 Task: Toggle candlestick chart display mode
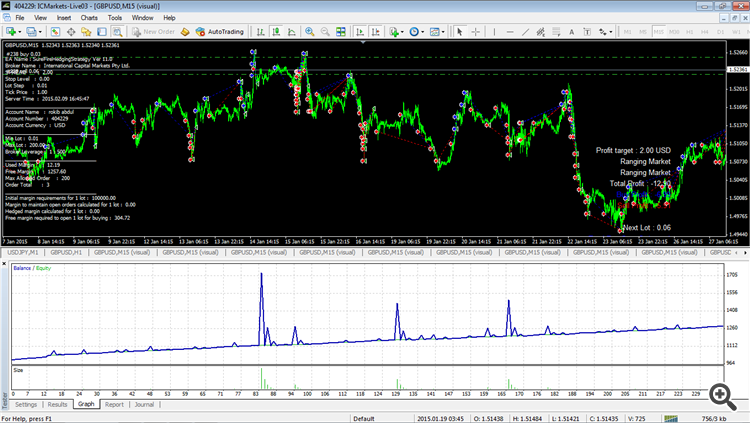(275, 32)
